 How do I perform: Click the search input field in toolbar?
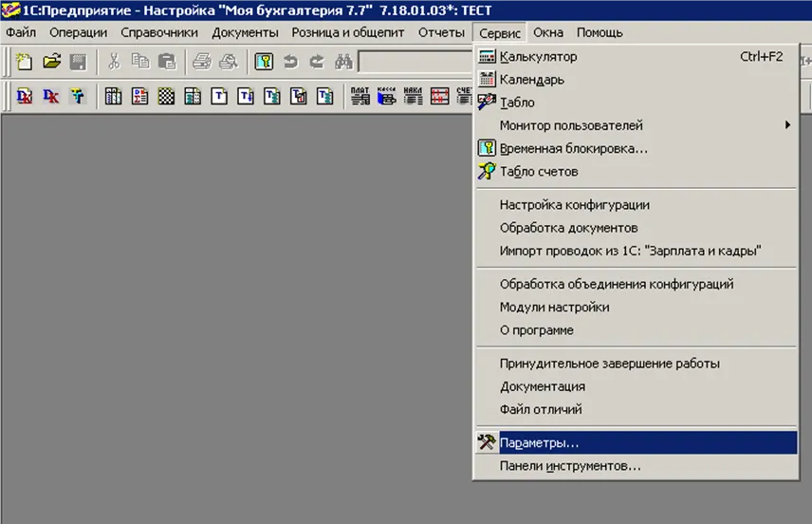415,63
